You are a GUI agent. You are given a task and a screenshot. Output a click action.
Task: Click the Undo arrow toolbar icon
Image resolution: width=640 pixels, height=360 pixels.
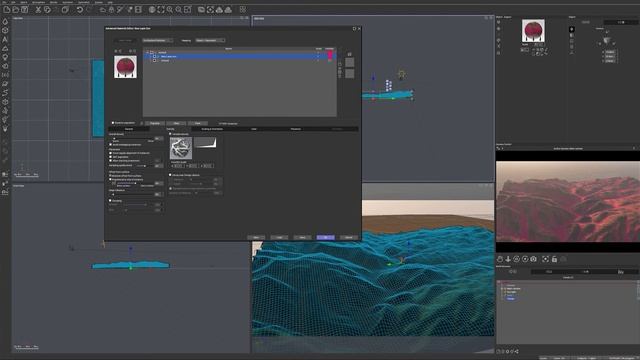tap(80, 9)
